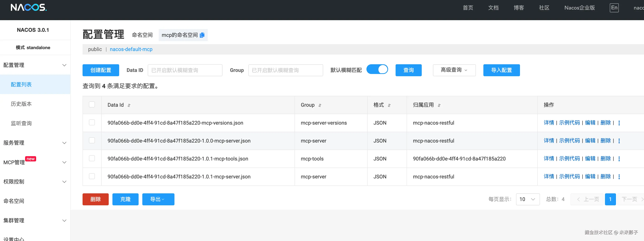Select checkbox for 1.0.0-mcp-server.json row

point(92,140)
